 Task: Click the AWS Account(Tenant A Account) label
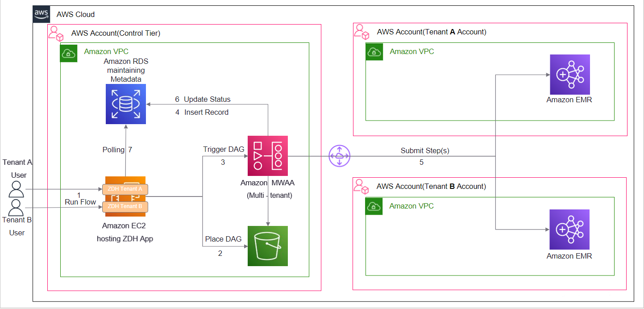pos(432,32)
